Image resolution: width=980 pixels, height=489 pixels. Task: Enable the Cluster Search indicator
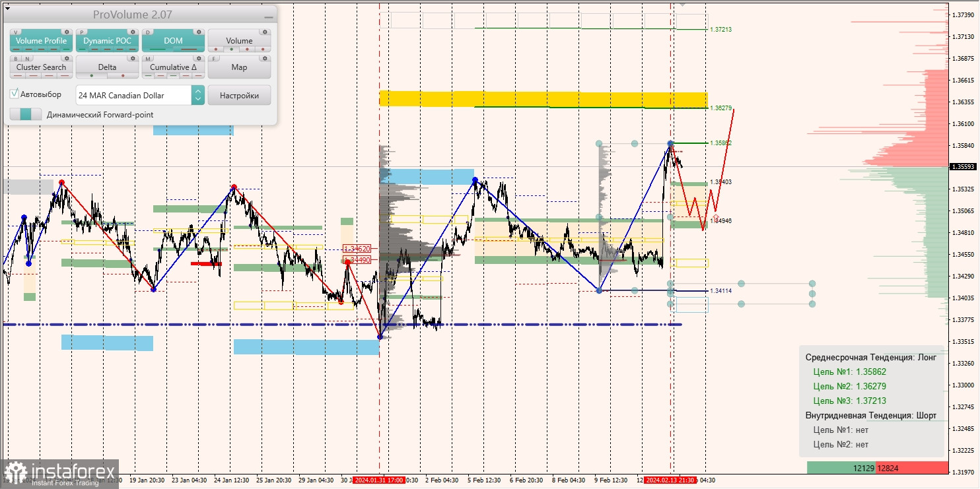pos(42,67)
